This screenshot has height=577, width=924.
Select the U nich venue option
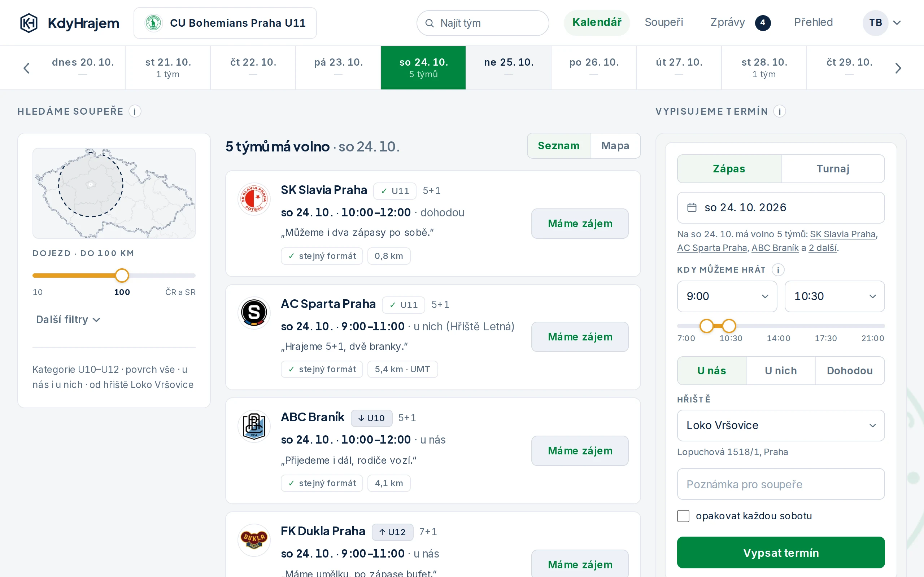781,371
